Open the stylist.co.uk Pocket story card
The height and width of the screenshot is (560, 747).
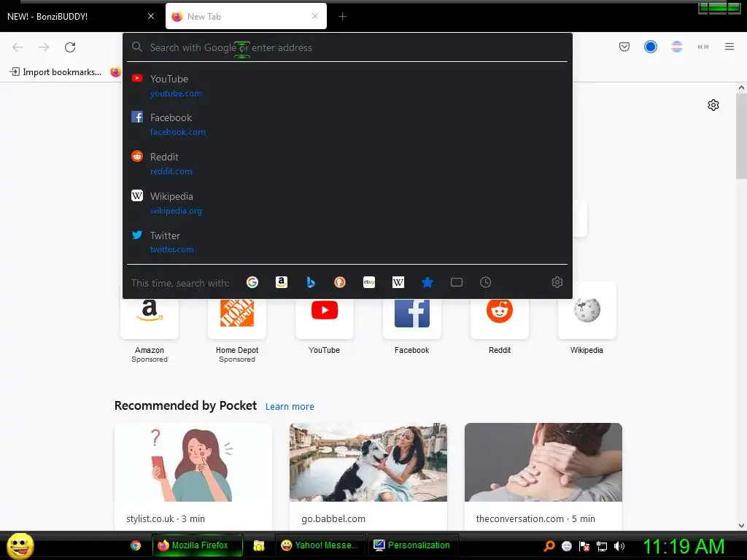(x=193, y=477)
